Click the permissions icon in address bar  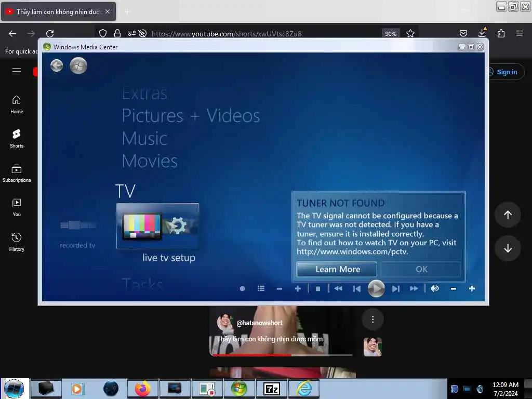click(131, 33)
